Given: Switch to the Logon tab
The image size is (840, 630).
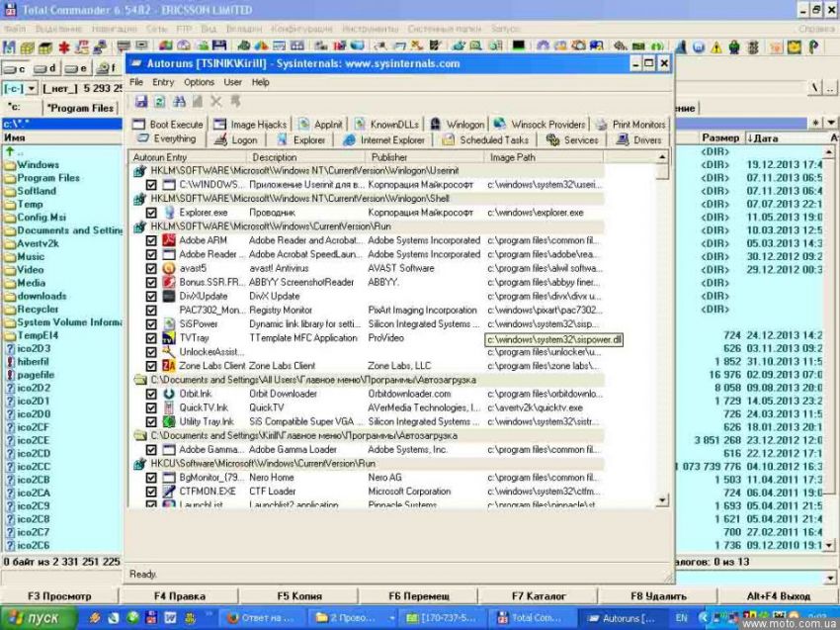Looking at the screenshot, I should click(235, 139).
